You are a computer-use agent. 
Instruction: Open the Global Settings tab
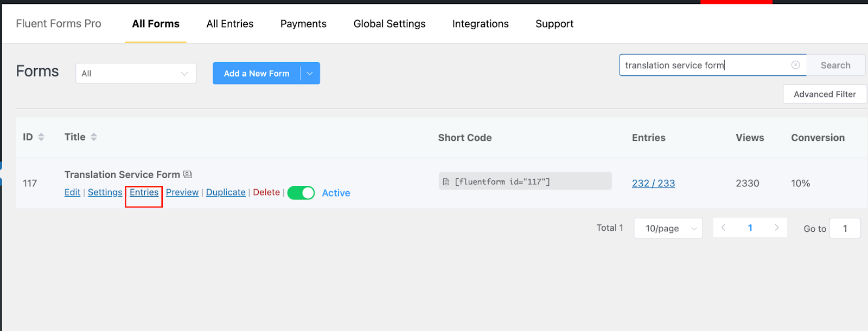[x=390, y=24]
